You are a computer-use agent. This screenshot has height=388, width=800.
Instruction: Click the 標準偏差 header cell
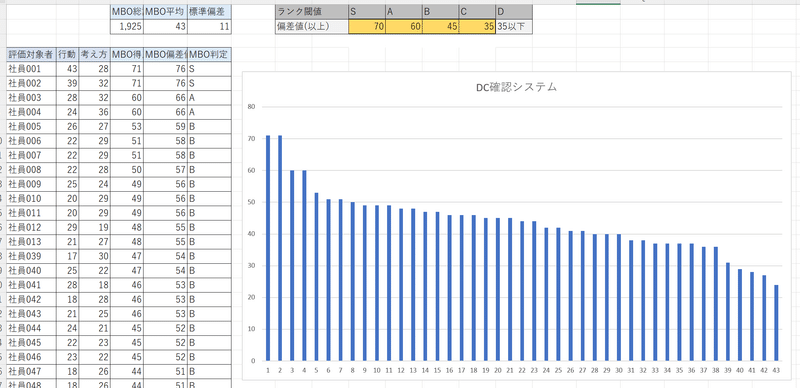(x=209, y=11)
